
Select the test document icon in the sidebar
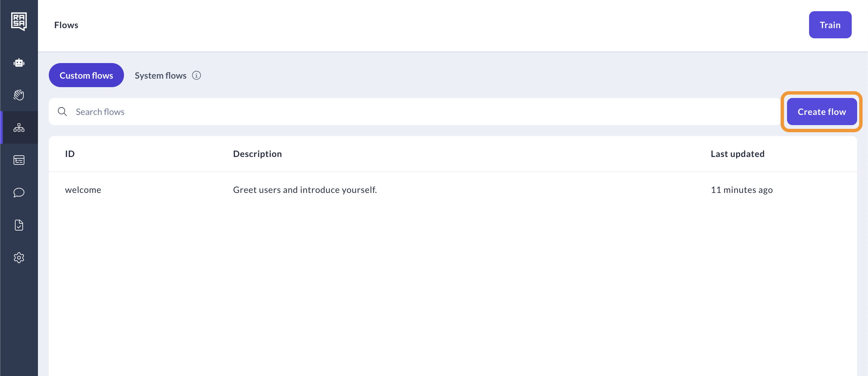(19, 225)
